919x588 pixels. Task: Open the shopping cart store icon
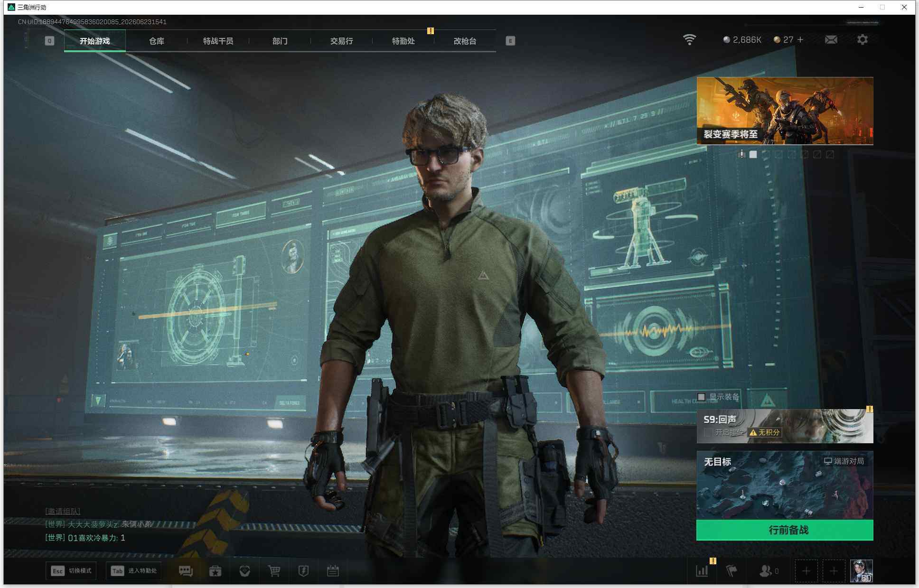click(x=274, y=571)
